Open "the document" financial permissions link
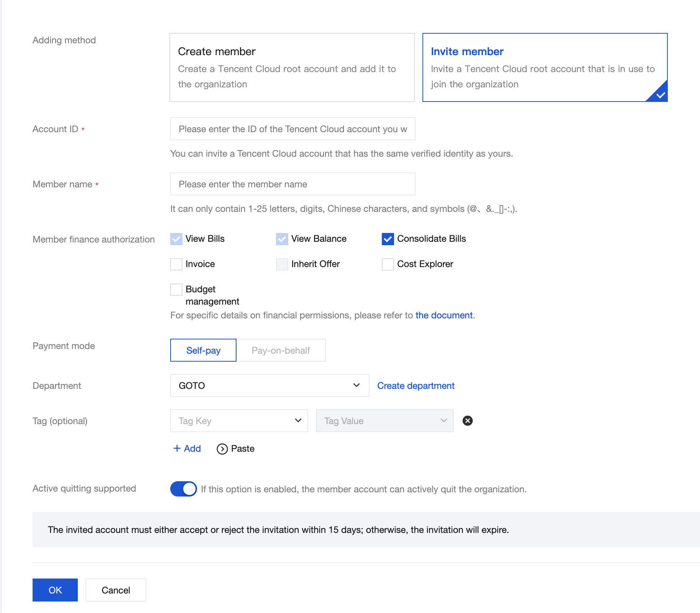 tap(444, 315)
